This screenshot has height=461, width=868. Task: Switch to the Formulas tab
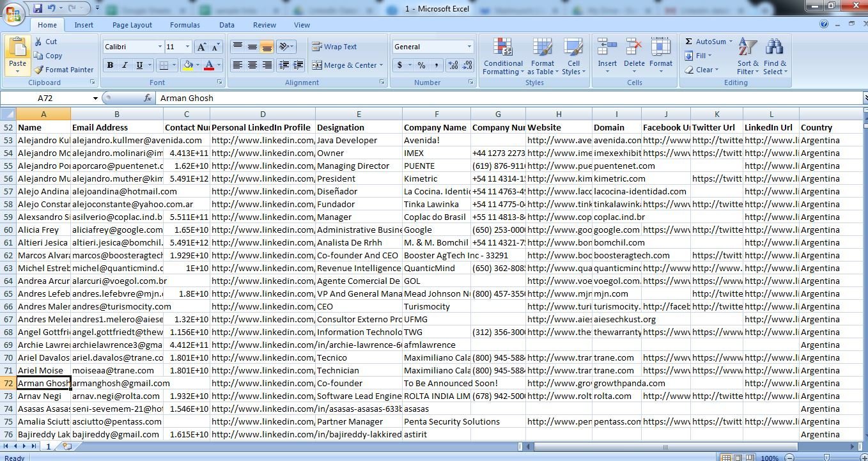point(185,25)
